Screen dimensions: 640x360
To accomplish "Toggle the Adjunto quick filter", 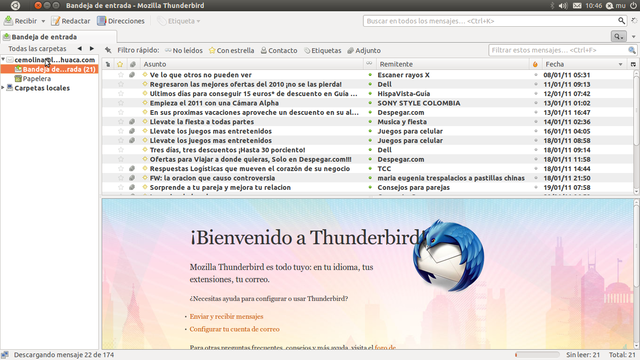I will [x=364, y=51].
